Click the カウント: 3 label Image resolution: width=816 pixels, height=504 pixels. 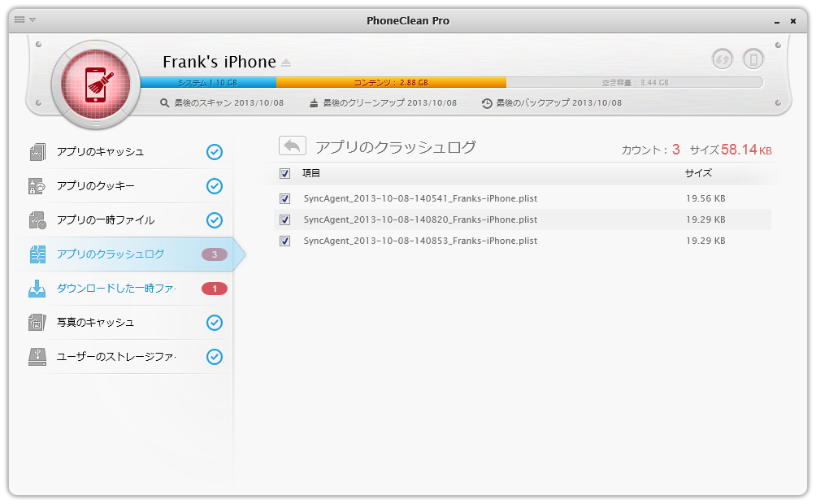pyautogui.click(x=650, y=150)
